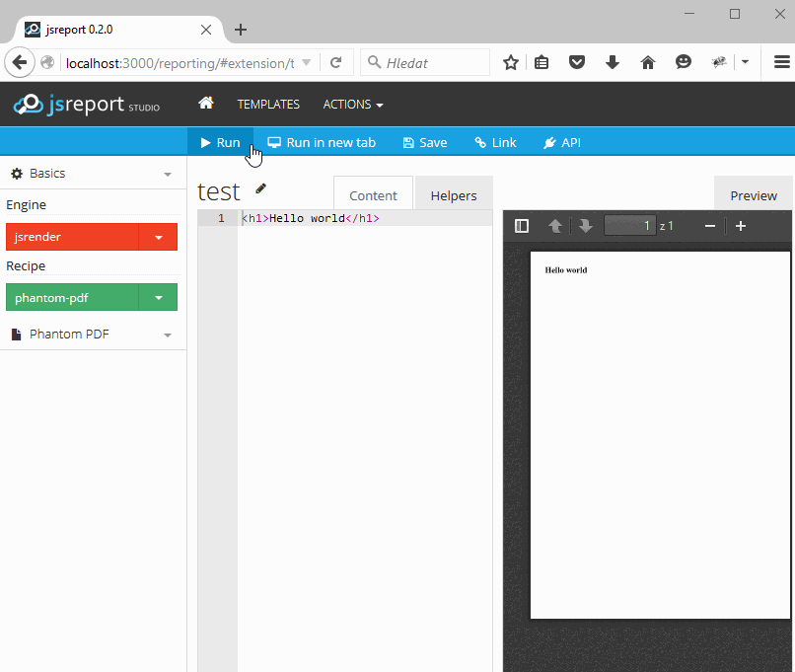Click the Hledat search field
795x672 pixels.
[425, 62]
